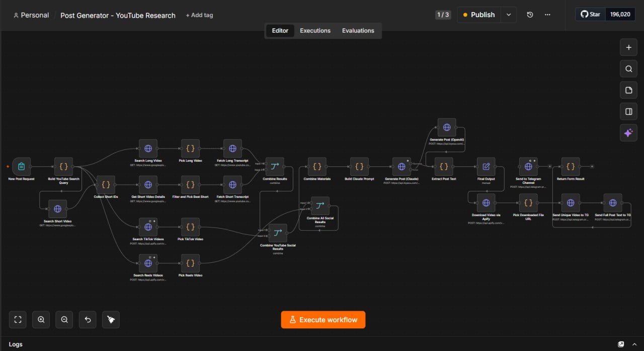Click the Publish button

(x=479, y=15)
